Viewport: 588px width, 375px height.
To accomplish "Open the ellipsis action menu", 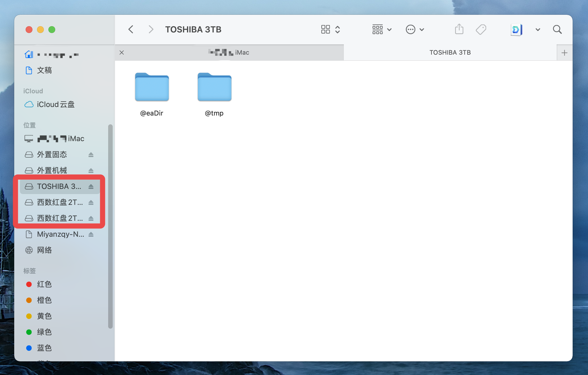I will (x=415, y=29).
